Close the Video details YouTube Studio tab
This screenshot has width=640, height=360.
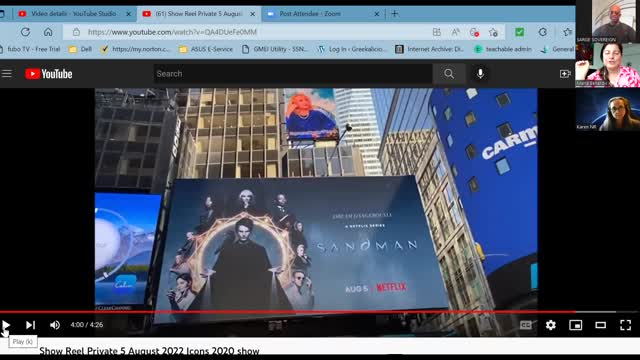[x=129, y=14]
